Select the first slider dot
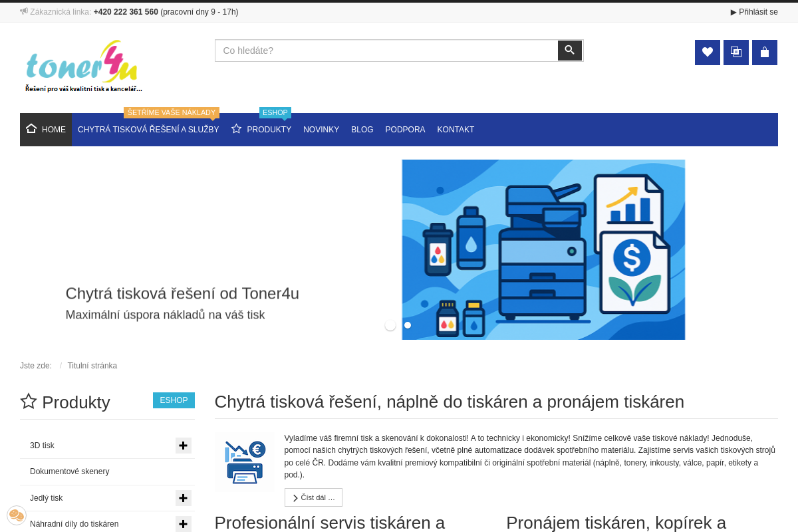The height and width of the screenshot is (532, 798). (390, 325)
